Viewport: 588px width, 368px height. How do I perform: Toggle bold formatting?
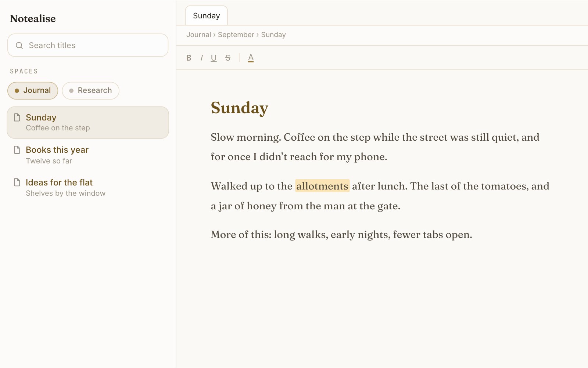(189, 58)
